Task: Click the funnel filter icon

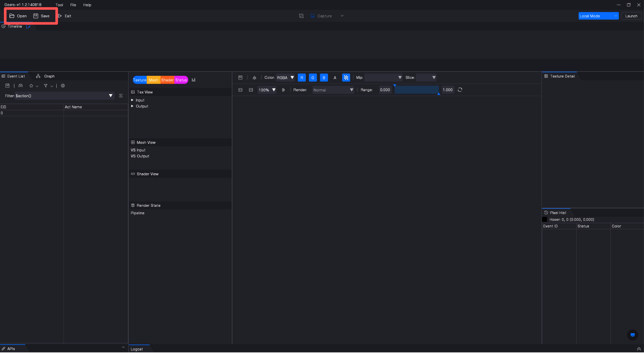Action: 46,86
